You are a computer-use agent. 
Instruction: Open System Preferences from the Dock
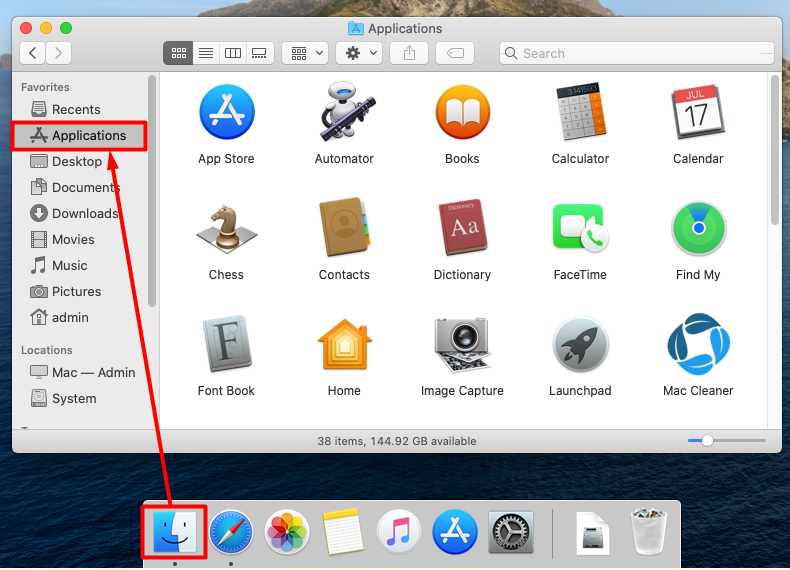tap(510, 532)
